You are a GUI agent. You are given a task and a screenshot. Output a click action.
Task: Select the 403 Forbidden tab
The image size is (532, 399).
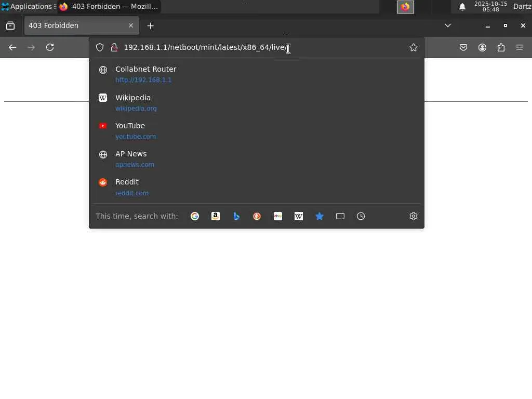click(82, 25)
